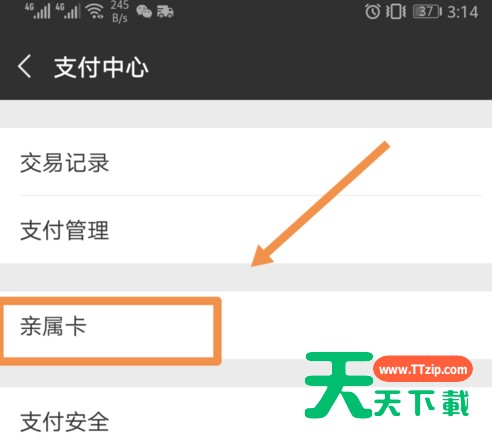
Task: Open 支付安全 payment security
Action: tap(246, 414)
